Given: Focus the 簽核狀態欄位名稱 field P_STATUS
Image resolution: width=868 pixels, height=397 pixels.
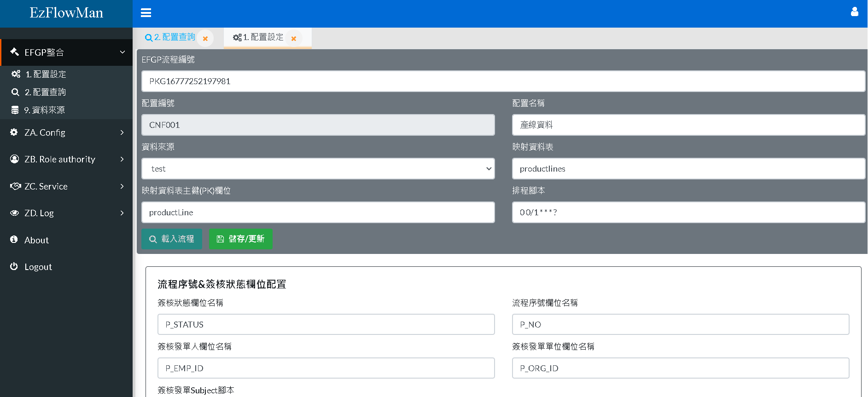Looking at the screenshot, I should (326, 324).
